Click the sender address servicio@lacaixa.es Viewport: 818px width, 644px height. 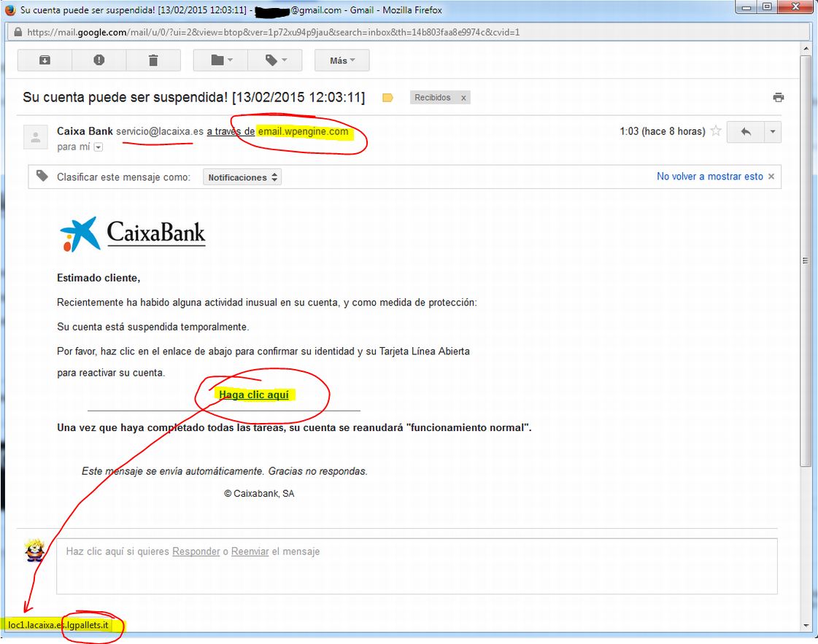click(160, 131)
